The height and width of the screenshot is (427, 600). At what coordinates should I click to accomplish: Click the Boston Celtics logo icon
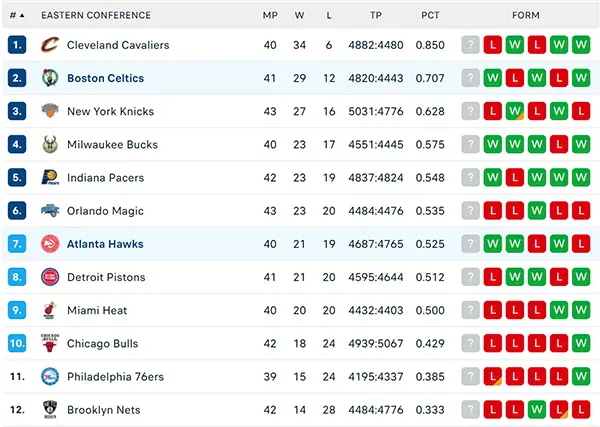pyautogui.click(x=50, y=78)
